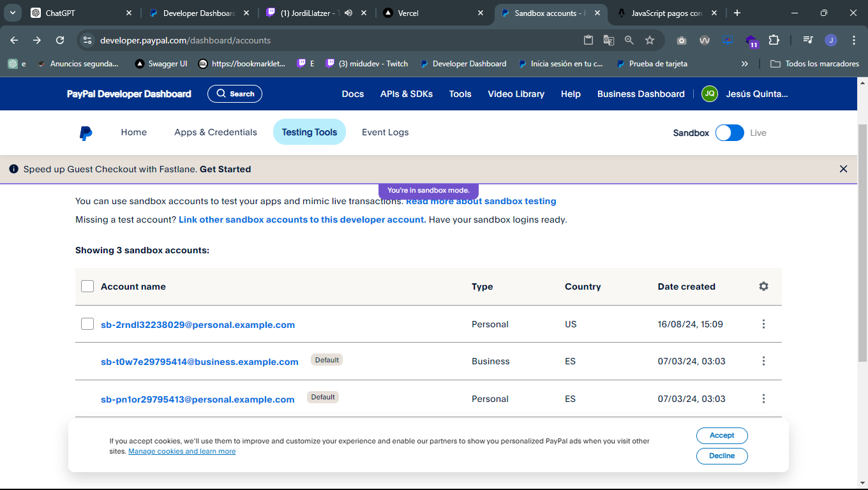Open the Docs menu

coord(353,94)
